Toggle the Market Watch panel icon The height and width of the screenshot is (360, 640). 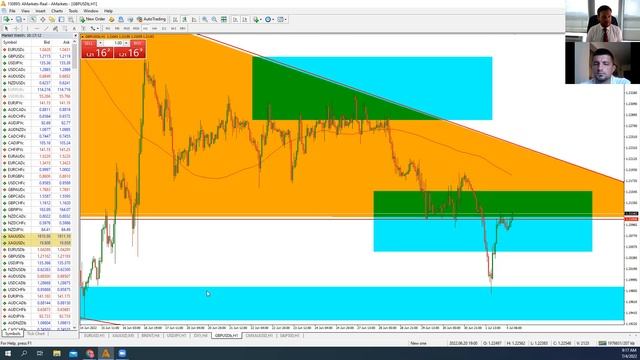click(33, 19)
